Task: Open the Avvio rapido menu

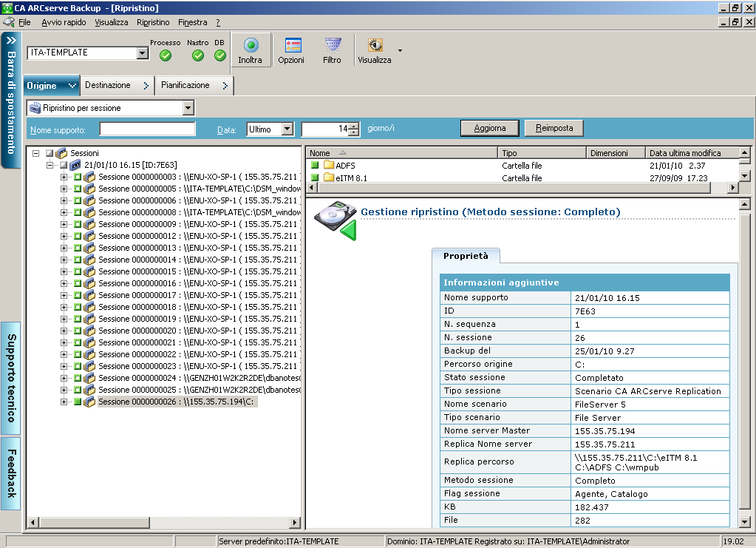Action: [64, 22]
